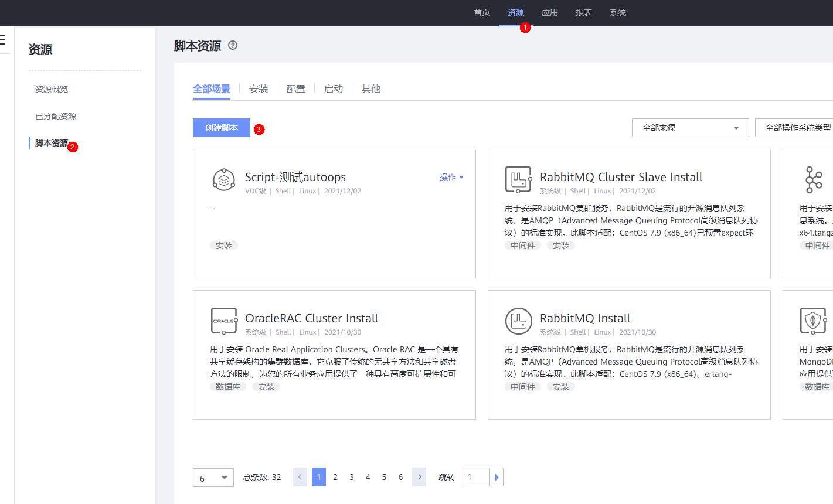Click the cluster nodes icon on the cut-off card
The image size is (833, 504).
pos(814,179)
